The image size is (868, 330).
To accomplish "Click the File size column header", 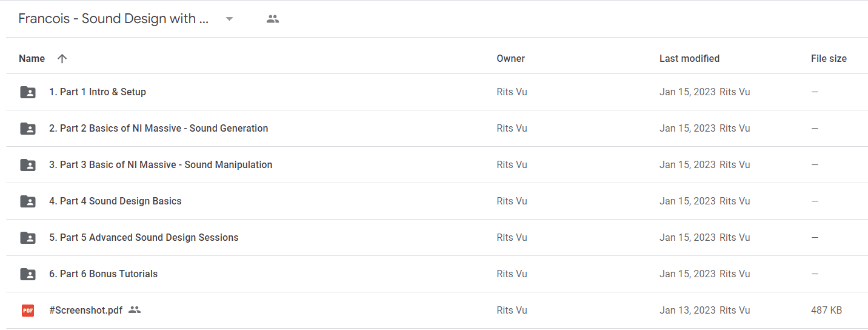I will 829,59.
